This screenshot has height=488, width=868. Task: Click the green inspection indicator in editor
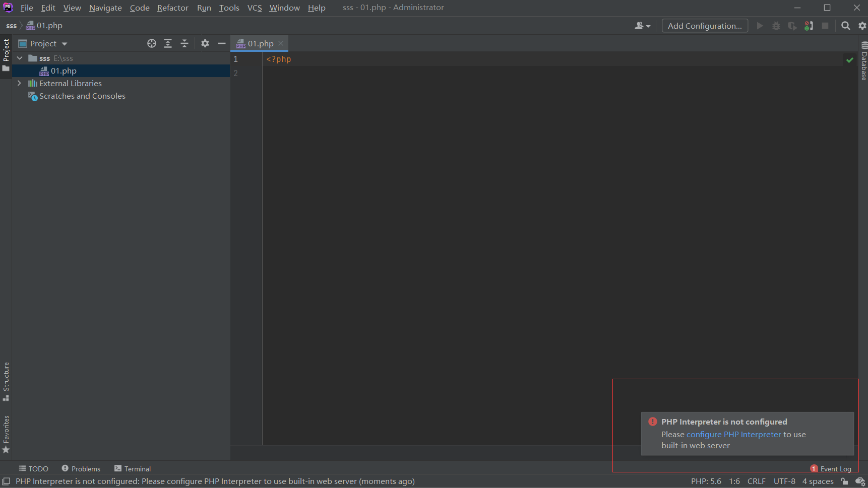pyautogui.click(x=850, y=59)
